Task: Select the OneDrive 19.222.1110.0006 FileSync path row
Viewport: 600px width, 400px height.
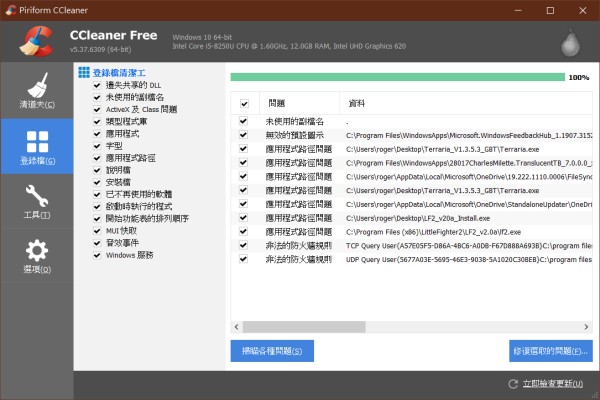Action: click(x=411, y=177)
